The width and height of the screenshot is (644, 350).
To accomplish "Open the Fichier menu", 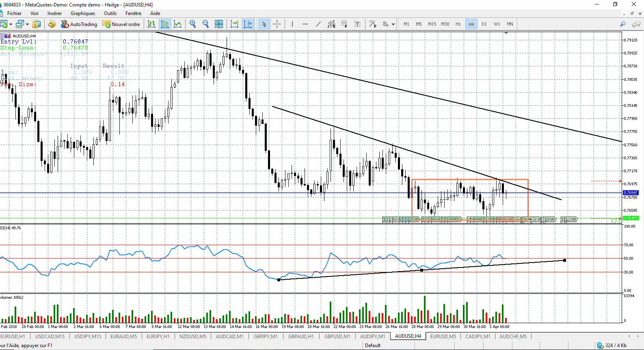I will click(14, 13).
